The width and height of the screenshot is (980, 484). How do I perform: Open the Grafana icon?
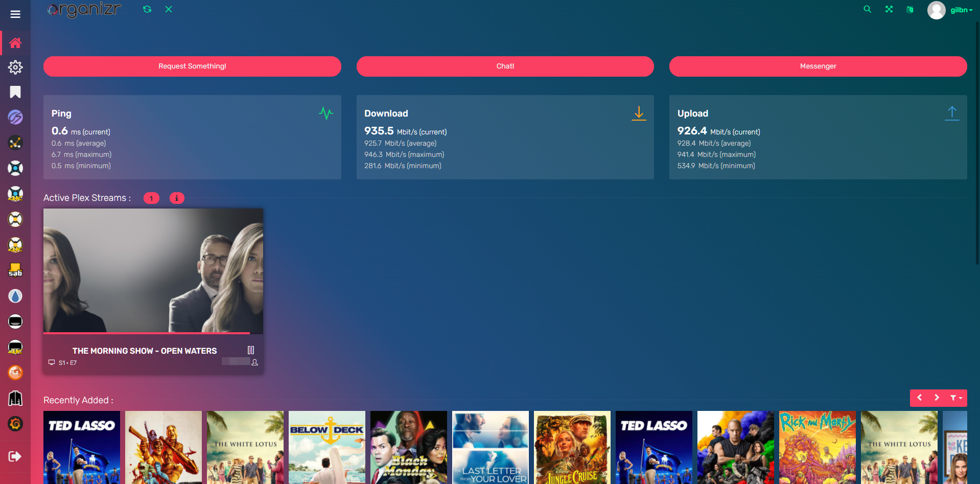coord(15,424)
